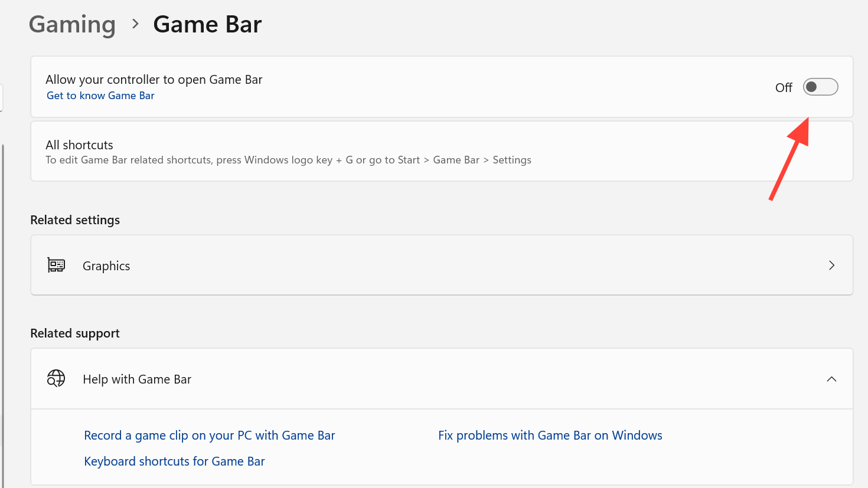
Task: Open the Graphics related settings row
Action: 442,266
